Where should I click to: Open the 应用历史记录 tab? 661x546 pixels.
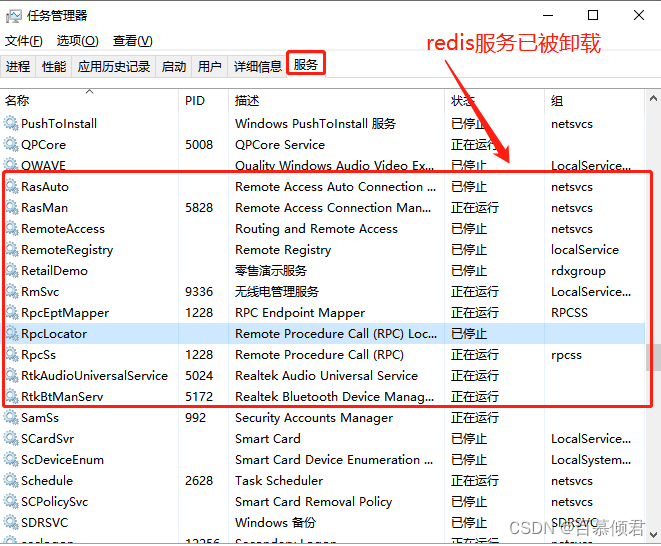click(x=114, y=66)
